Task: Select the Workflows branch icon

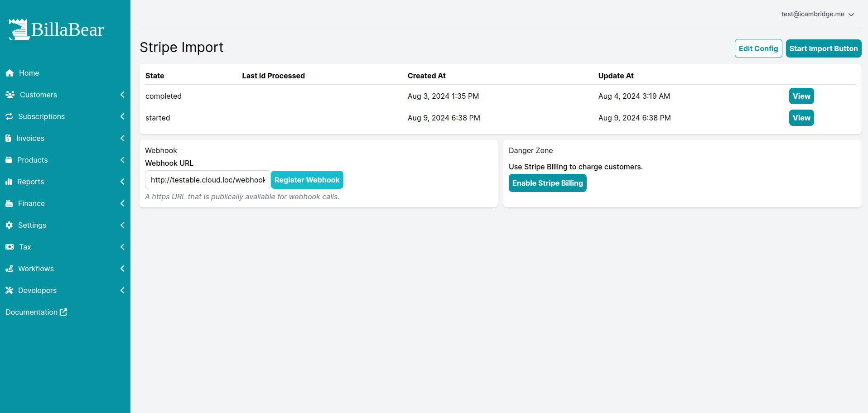Action: (10, 269)
